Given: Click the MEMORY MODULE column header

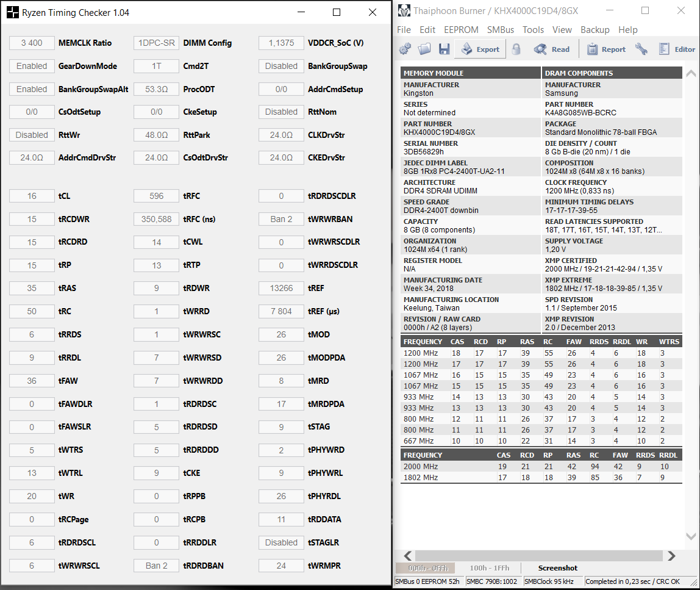Looking at the screenshot, I should click(x=471, y=73).
